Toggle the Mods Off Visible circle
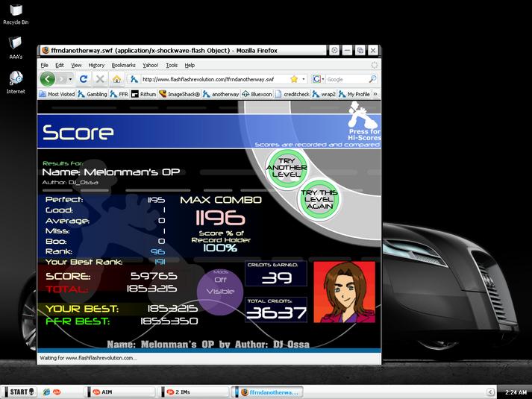 point(220,292)
